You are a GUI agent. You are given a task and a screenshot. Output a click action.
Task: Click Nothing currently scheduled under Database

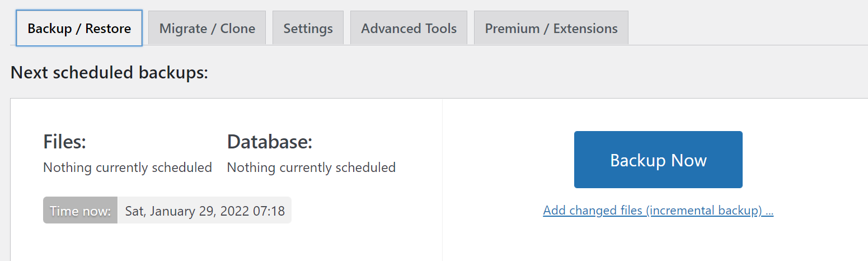(x=311, y=167)
